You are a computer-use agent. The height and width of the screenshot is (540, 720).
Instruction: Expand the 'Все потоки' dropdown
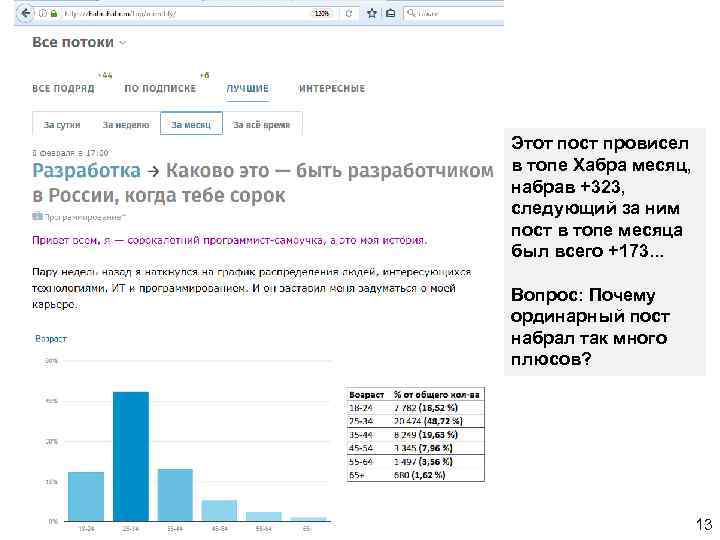point(79,42)
